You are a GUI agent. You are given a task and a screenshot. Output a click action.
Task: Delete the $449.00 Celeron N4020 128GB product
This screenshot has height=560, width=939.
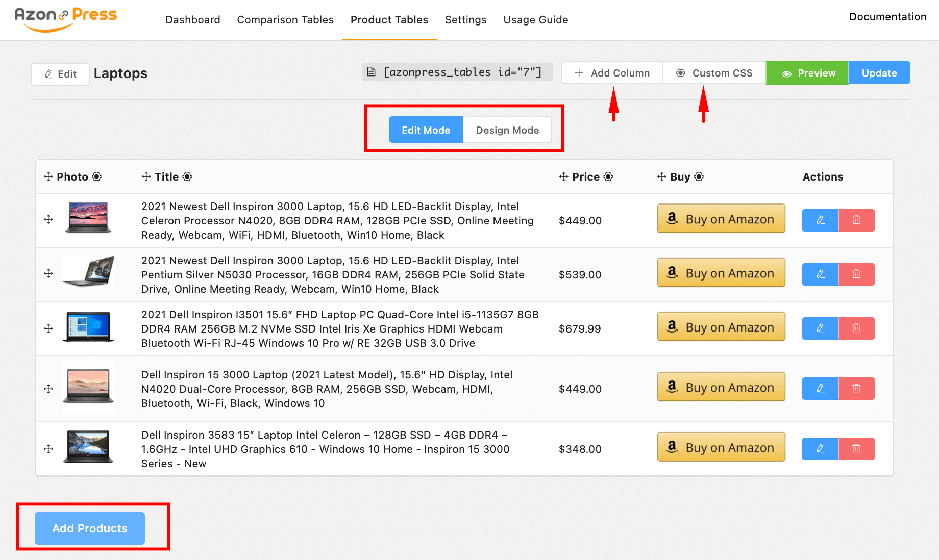[856, 220]
